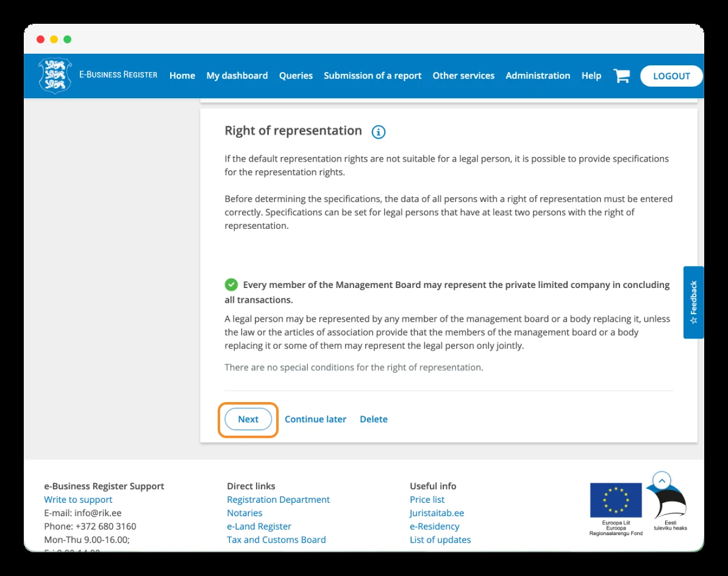Follow the Notaries link
This screenshot has width=728, height=576.
click(x=244, y=513)
